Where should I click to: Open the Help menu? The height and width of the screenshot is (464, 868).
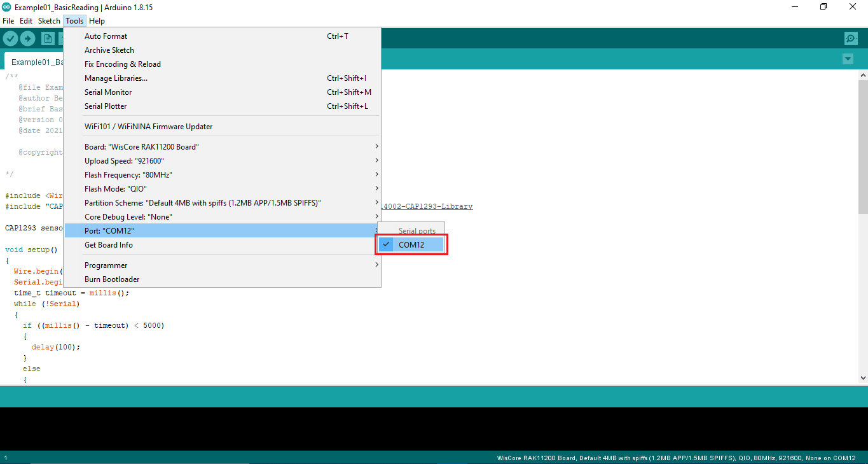coord(97,21)
